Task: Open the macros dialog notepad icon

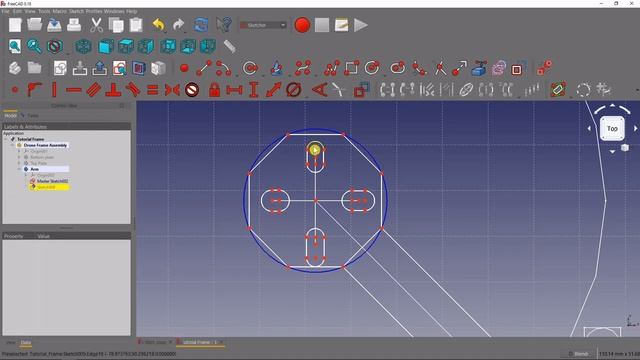Action: [341, 25]
